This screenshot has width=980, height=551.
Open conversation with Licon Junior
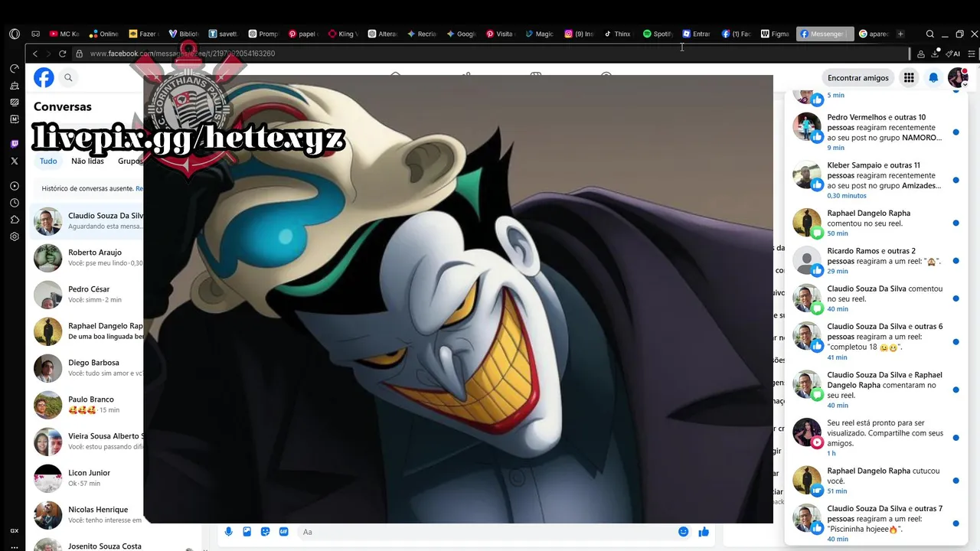[x=87, y=478]
